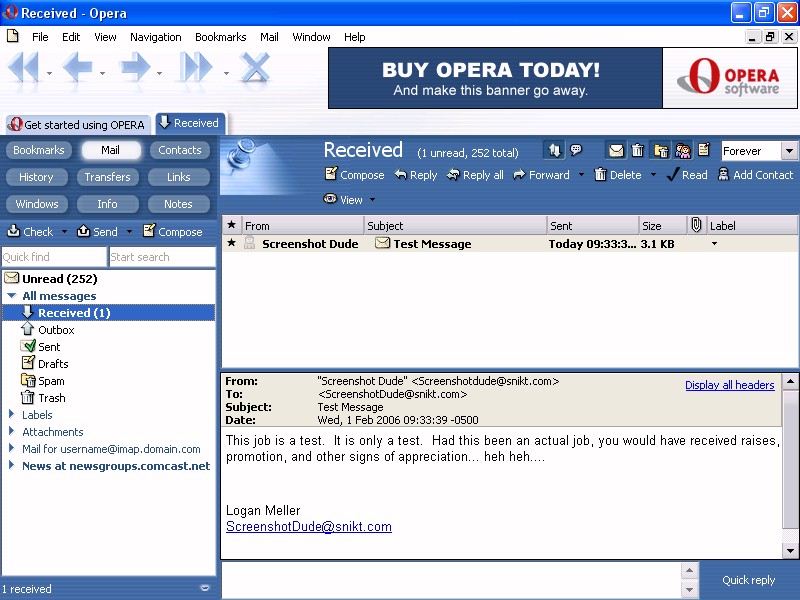Toggle the show read messages envelope icon

pos(616,151)
